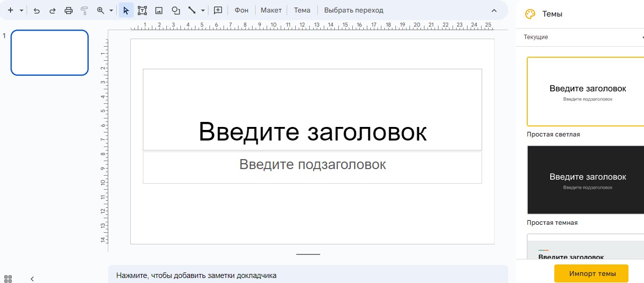Expand the zoom level dropdown arrow
644x283 pixels.
pos(111,10)
